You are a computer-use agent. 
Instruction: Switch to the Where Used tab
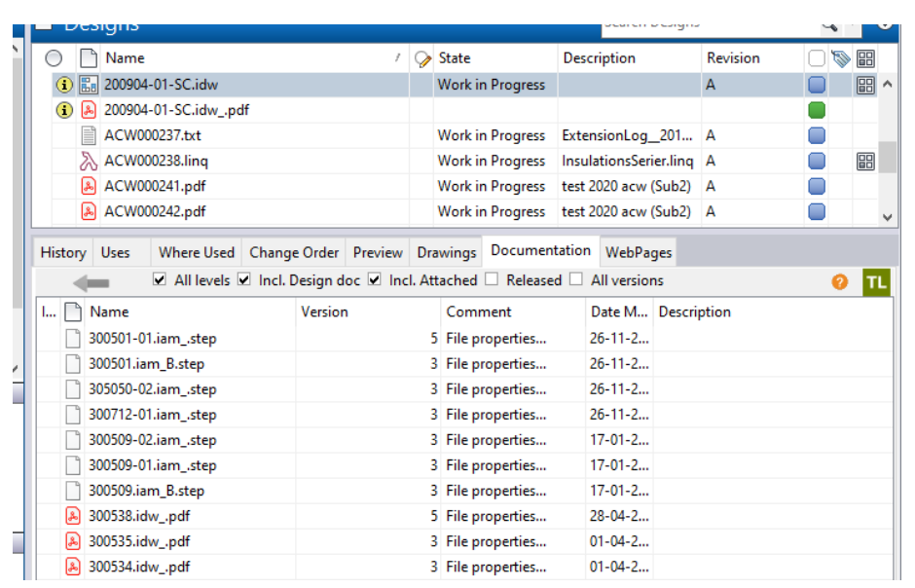196,252
